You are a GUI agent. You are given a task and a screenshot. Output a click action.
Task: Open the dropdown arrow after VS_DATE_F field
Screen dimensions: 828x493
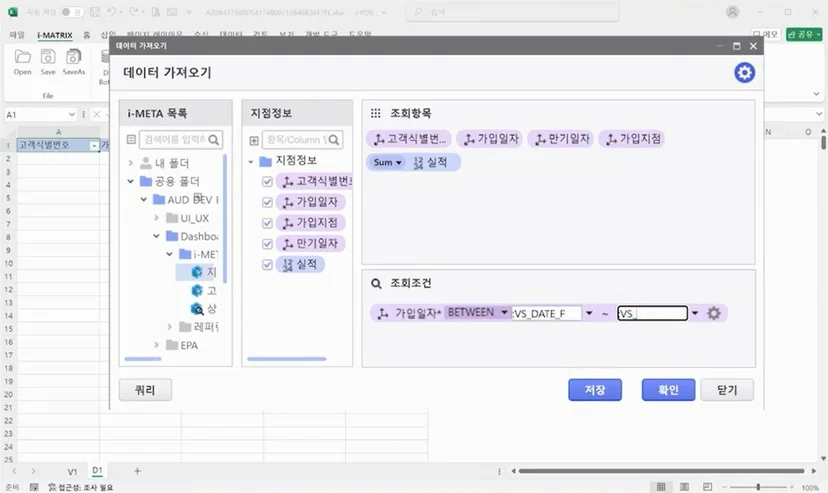click(x=589, y=313)
